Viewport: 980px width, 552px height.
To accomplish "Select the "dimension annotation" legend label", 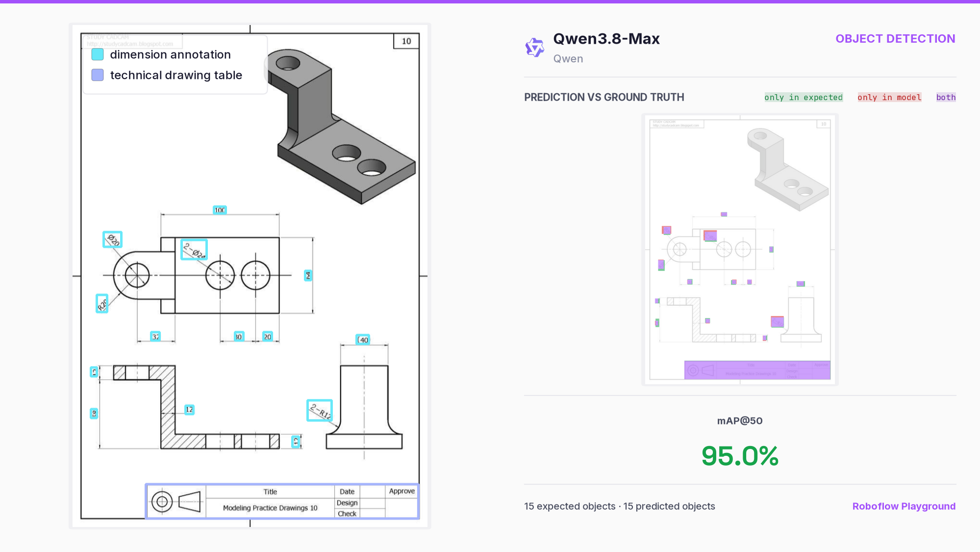I will click(170, 54).
